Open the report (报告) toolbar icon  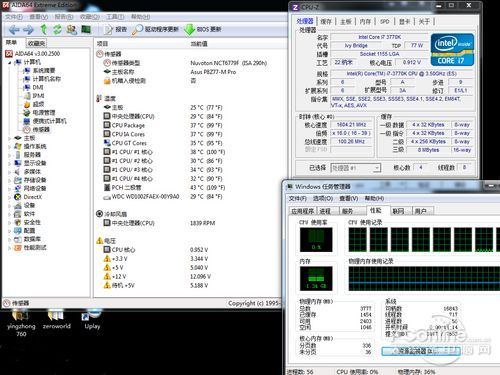[108, 30]
